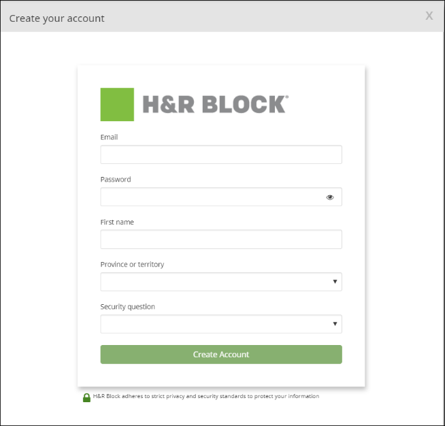Screen dimensions: 445x426
Task: Click the Create Account button
Action: point(221,354)
